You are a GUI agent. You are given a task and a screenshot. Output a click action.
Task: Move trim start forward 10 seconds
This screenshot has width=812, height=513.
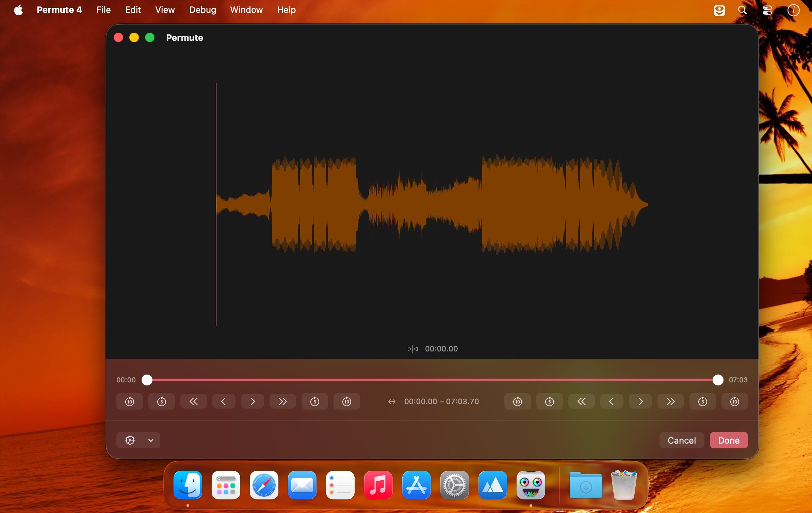pyautogui.click(x=347, y=401)
